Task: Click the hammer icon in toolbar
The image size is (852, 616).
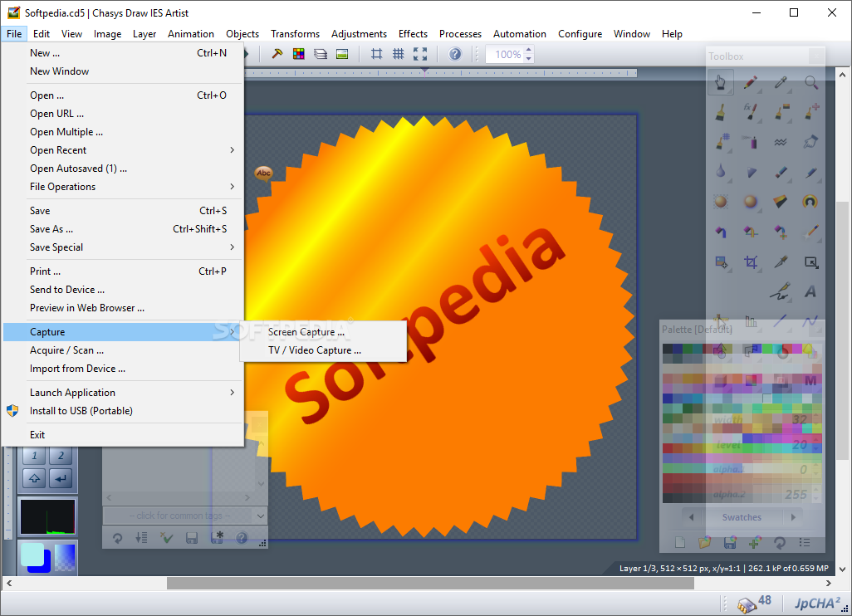Action: [x=277, y=54]
